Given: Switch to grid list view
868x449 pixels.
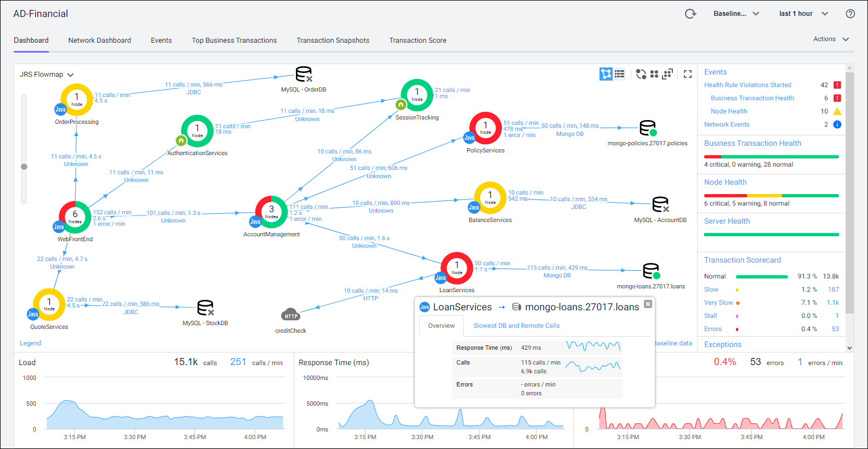Looking at the screenshot, I should coord(620,74).
